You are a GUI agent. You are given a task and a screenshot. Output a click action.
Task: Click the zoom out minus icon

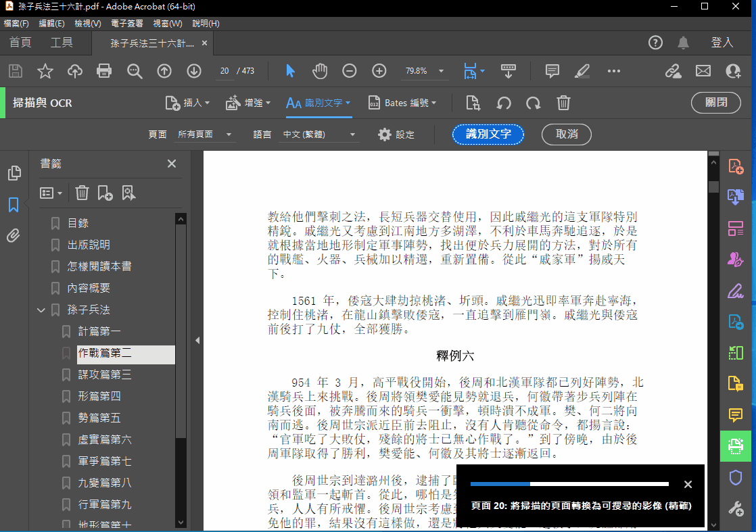pos(349,71)
